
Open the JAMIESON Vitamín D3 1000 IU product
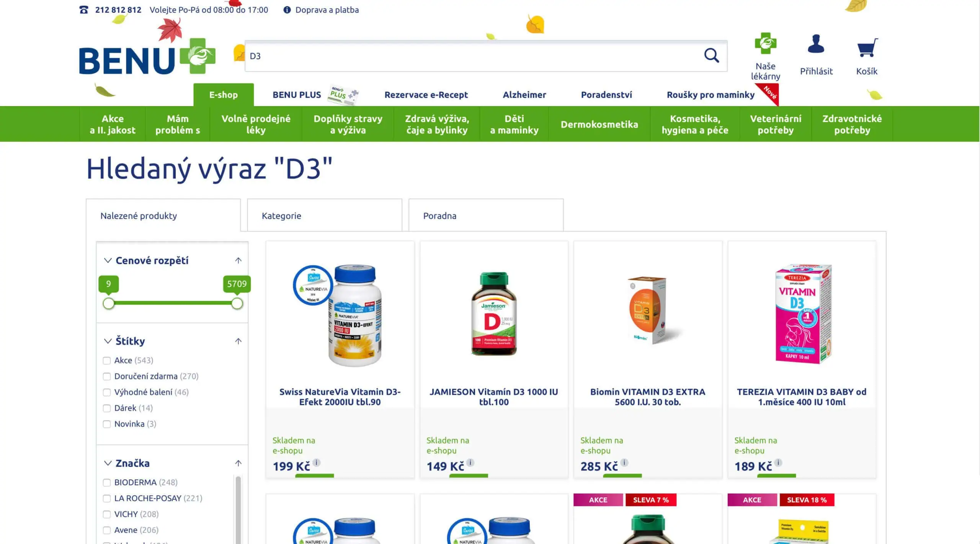tap(494, 397)
